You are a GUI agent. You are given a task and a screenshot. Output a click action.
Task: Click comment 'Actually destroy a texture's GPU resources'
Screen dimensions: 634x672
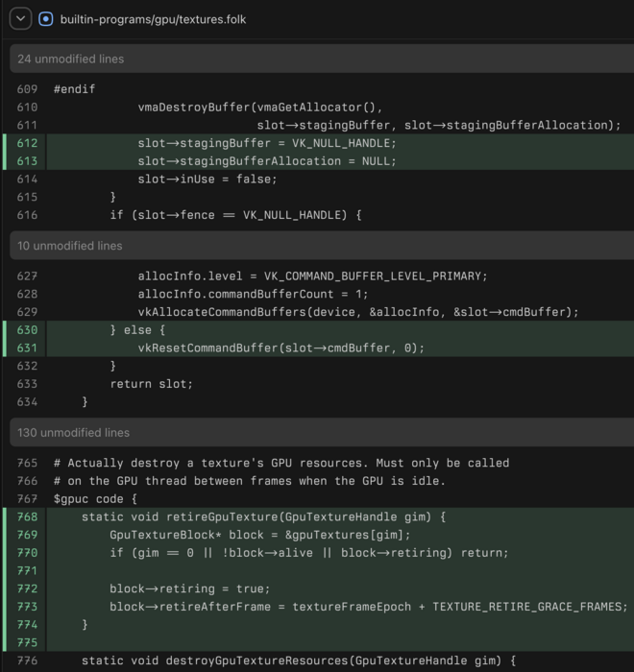pos(281,463)
